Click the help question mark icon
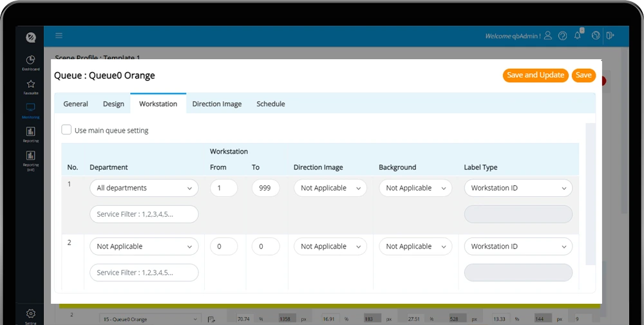The height and width of the screenshot is (325, 644). pyautogui.click(x=563, y=36)
